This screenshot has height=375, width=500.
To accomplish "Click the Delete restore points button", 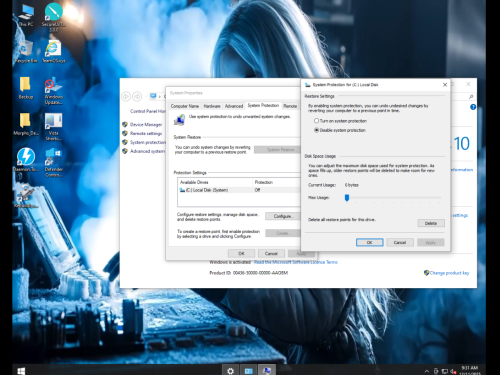I will click(431, 223).
